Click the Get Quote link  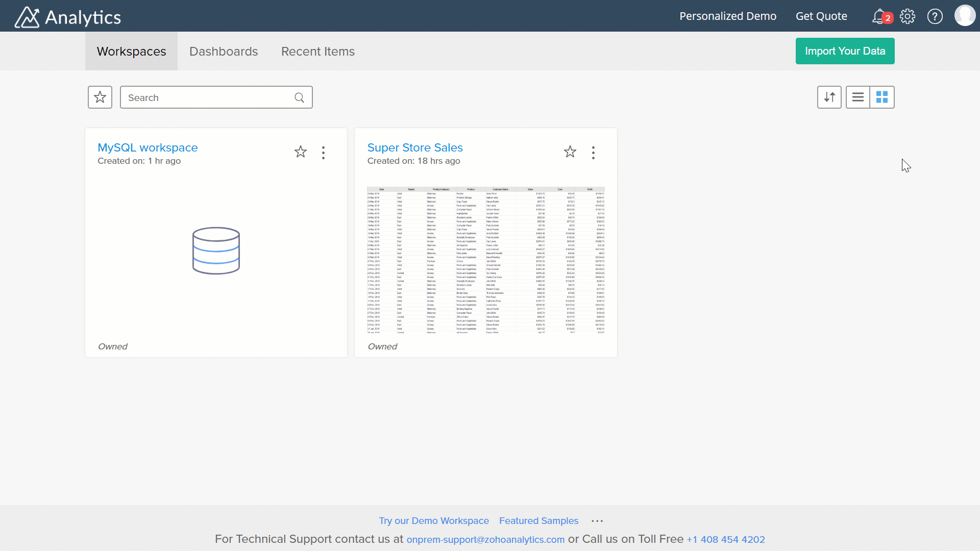821,16
